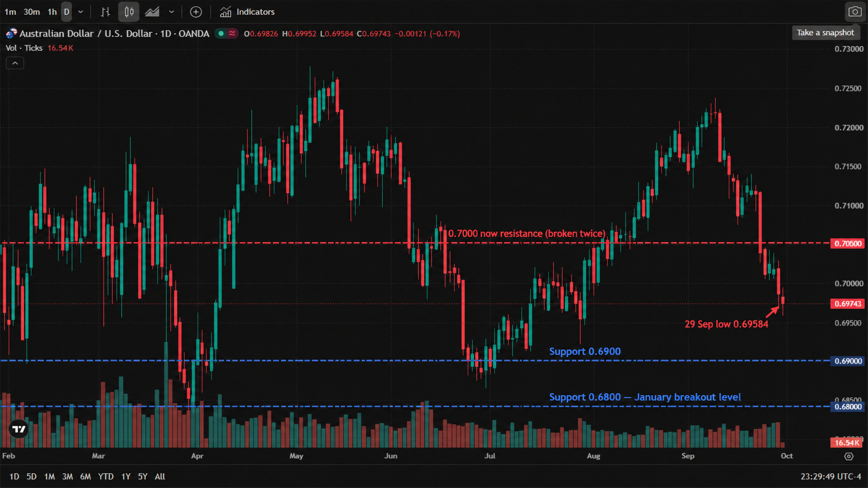Click the compare or add symbol plus icon
The height and width of the screenshot is (488, 868).
196,12
